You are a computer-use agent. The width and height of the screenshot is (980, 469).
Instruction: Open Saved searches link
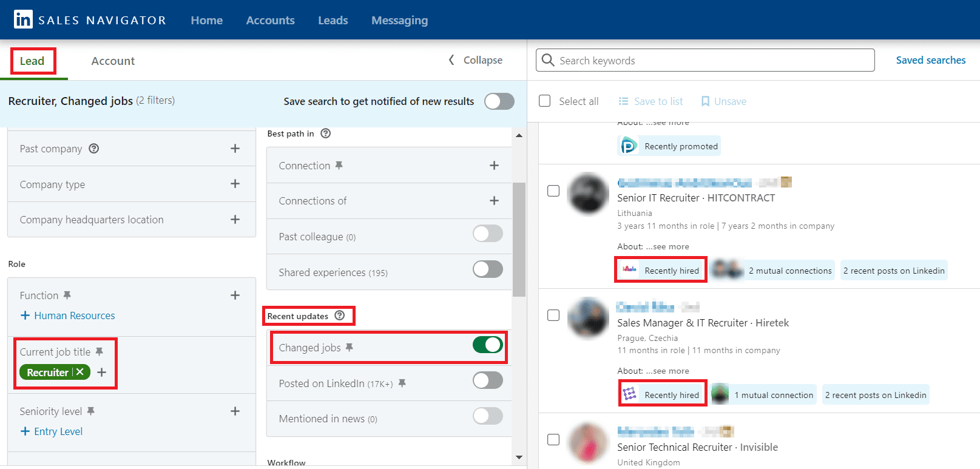click(930, 60)
